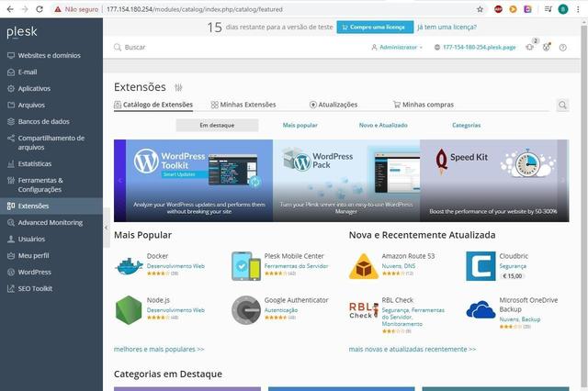Select Novo e Atualizado filter
The height and width of the screenshot is (391, 588).
click(x=383, y=125)
